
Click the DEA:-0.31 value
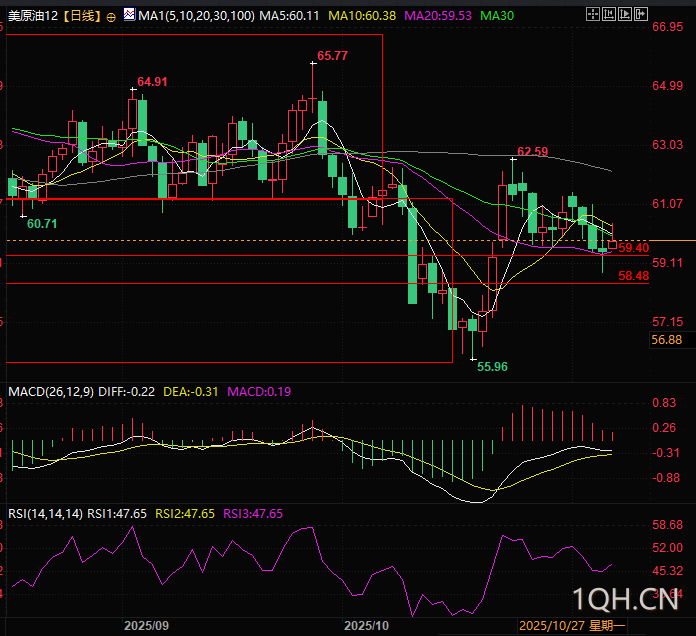(x=191, y=392)
